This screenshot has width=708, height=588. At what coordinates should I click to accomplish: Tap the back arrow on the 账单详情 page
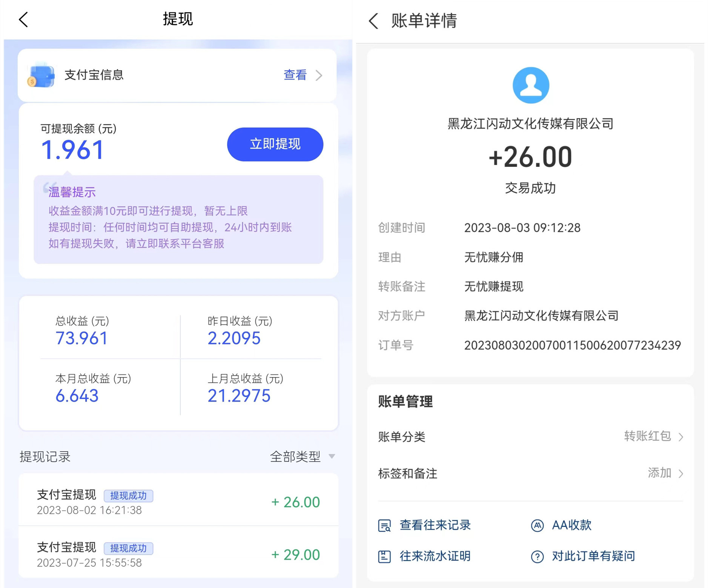pyautogui.click(x=373, y=22)
